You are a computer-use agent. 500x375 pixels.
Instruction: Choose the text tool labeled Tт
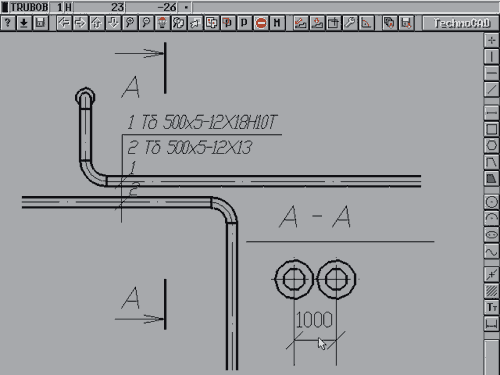point(491,307)
